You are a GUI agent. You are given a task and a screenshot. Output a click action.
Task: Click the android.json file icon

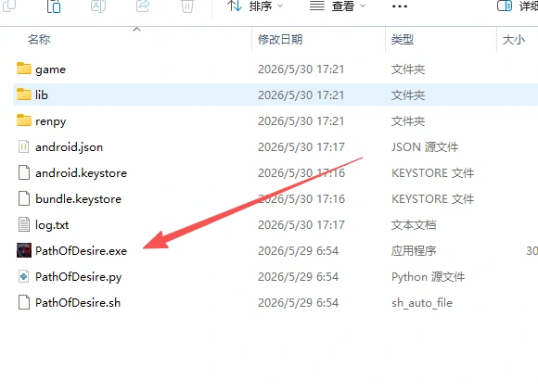coord(24,146)
